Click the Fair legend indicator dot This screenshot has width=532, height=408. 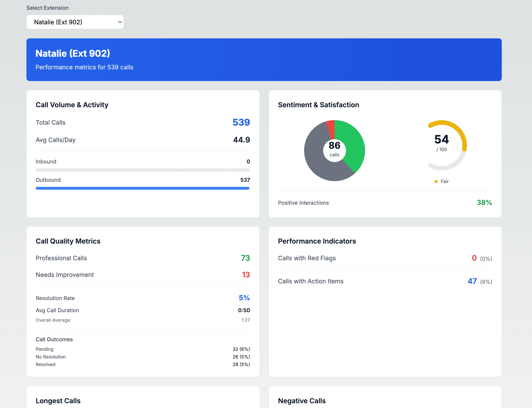click(x=436, y=181)
